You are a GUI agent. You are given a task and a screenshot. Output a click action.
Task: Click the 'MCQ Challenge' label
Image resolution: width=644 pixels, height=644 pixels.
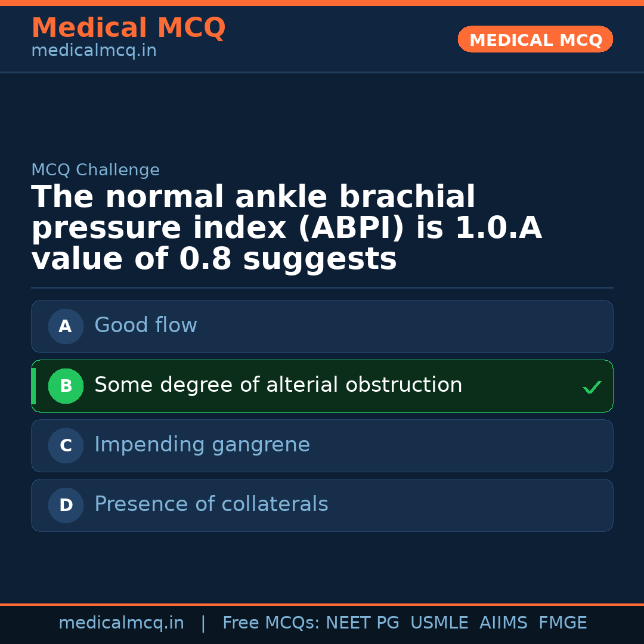(x=95, y=170)
